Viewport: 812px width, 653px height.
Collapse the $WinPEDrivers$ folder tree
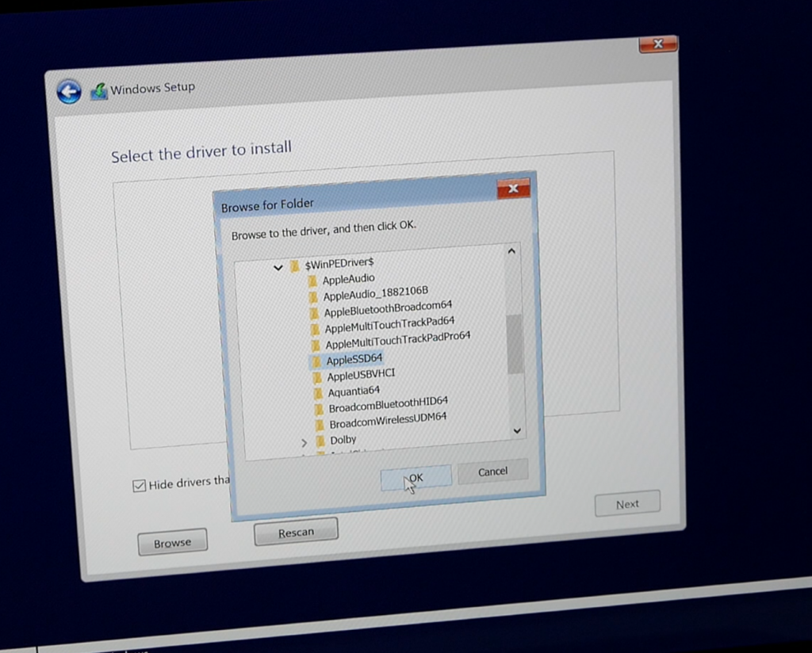(x=278, y=268)
